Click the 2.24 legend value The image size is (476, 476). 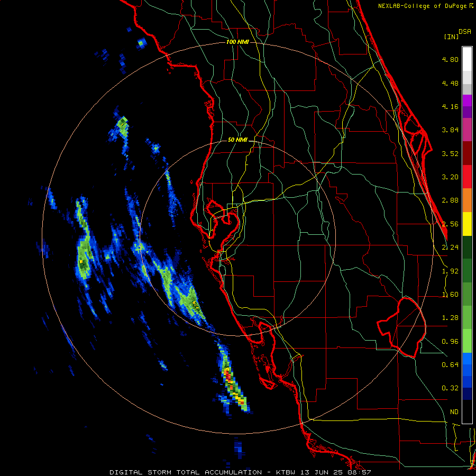[450, 248]
